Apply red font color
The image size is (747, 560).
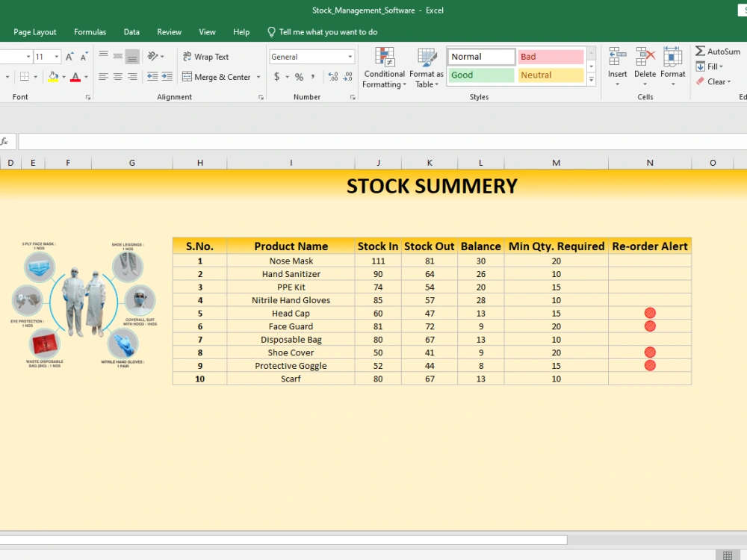(x=75, y=77)
